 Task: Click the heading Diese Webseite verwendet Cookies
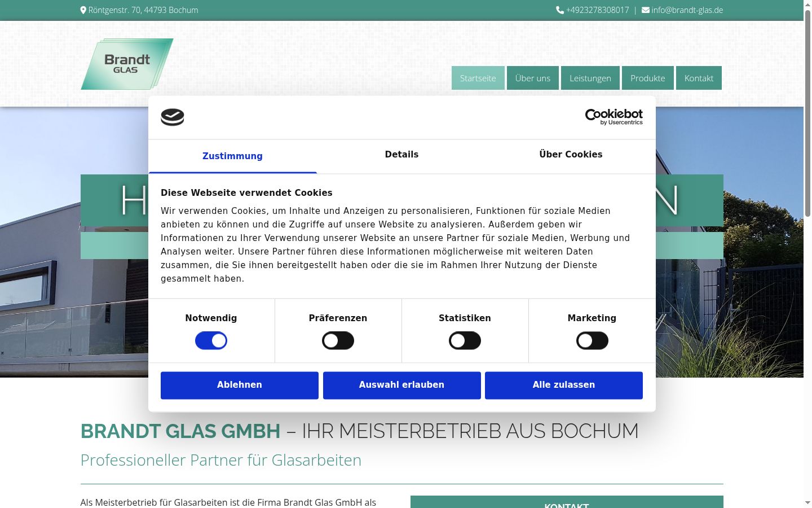click(246, 193)
